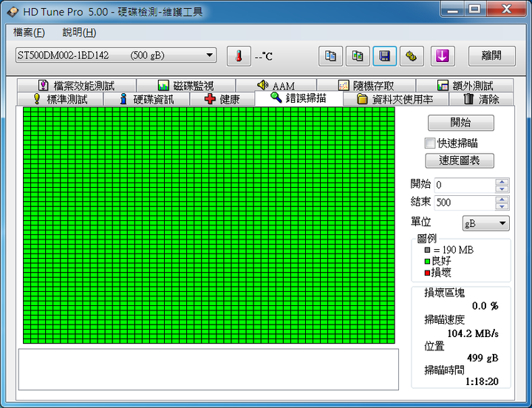This screenshot has height=408, width=532.
Task: Decrease the 開始 value with down arrow
Action: pos(502,189)
